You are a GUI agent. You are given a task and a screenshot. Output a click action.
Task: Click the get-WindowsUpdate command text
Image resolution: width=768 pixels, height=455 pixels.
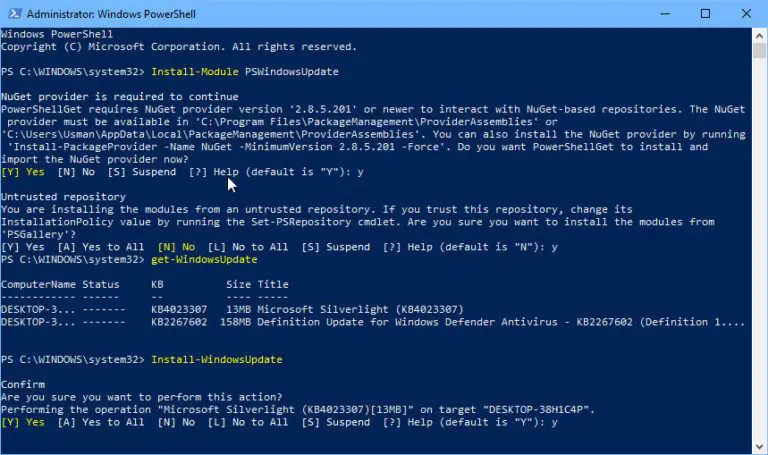(x=204, y=260)
